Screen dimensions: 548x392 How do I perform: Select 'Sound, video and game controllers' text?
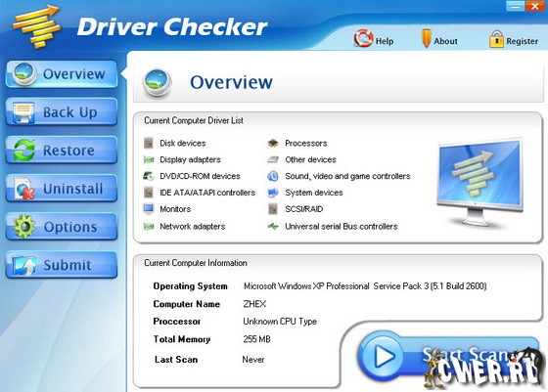tap(347, 176)
